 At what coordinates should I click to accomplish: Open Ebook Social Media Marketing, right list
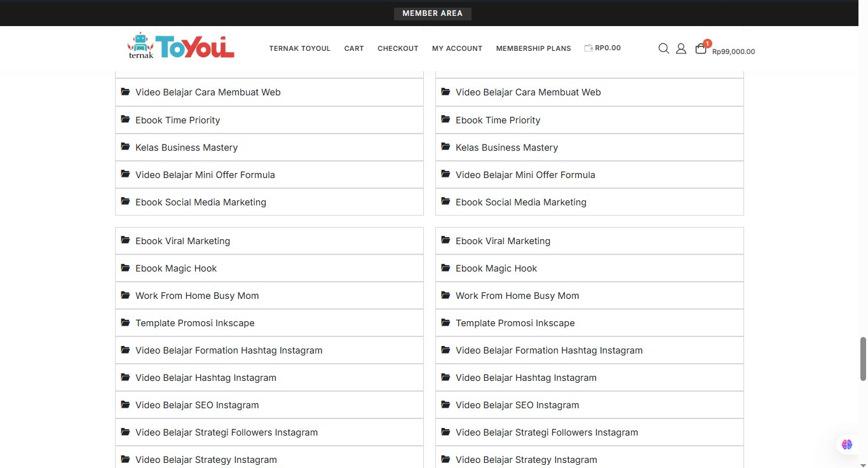[521, 202]
